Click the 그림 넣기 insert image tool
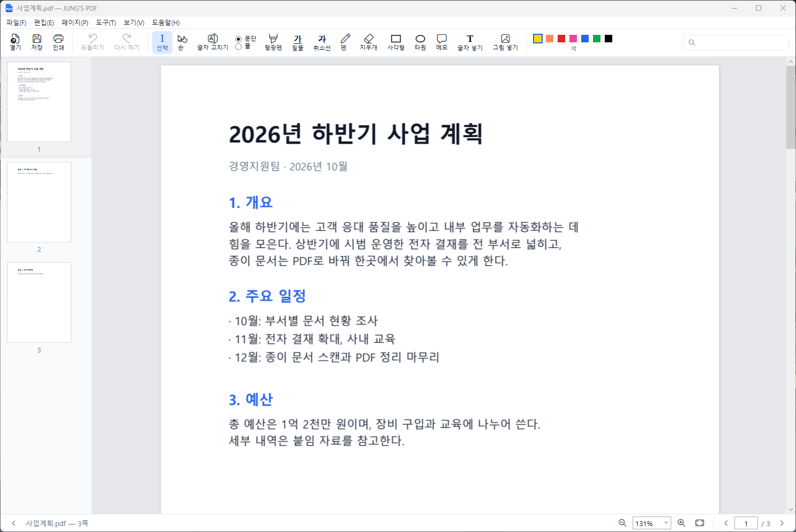 [x=505, y=42]
